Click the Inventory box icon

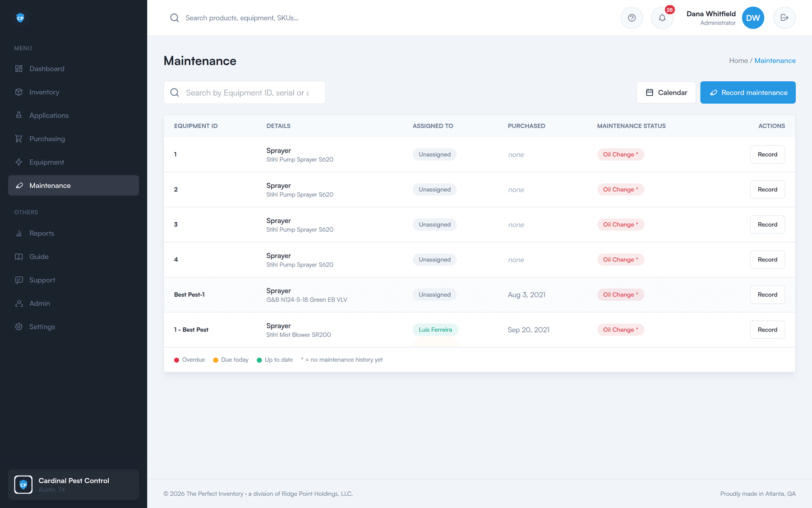click(x=18, y=92)
